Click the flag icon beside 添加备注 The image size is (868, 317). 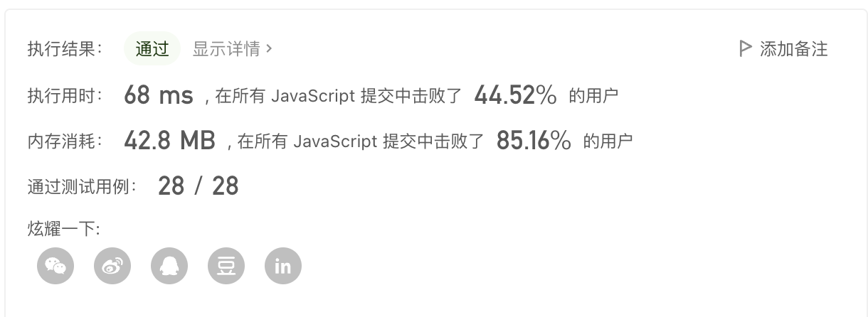[746, 49]
